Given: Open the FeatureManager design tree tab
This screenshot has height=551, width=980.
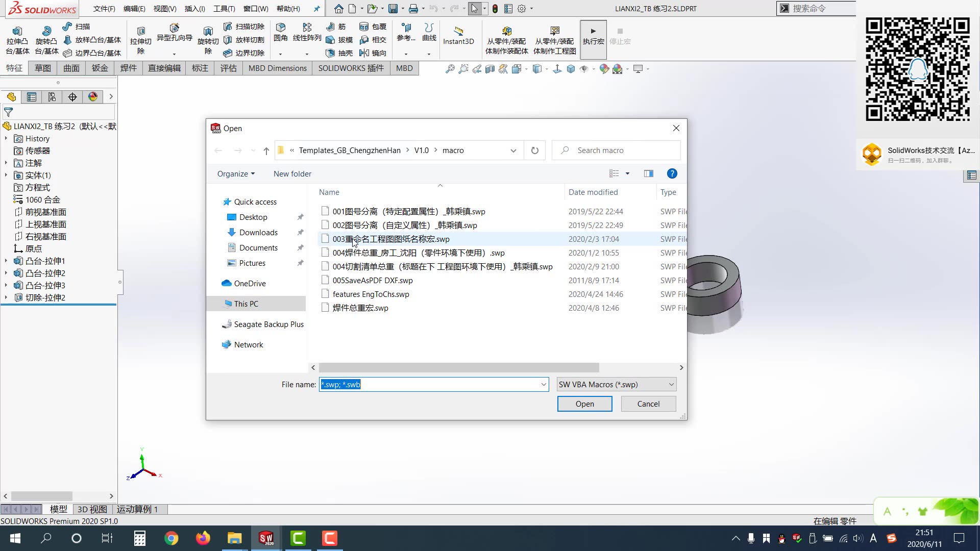Looking at the screenshot, I should click(x=11, y=97).
